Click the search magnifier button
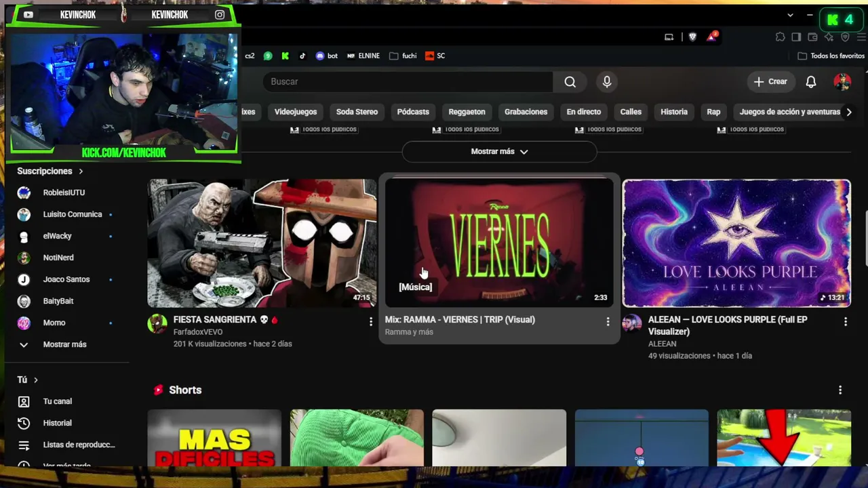 coord(570,82)
